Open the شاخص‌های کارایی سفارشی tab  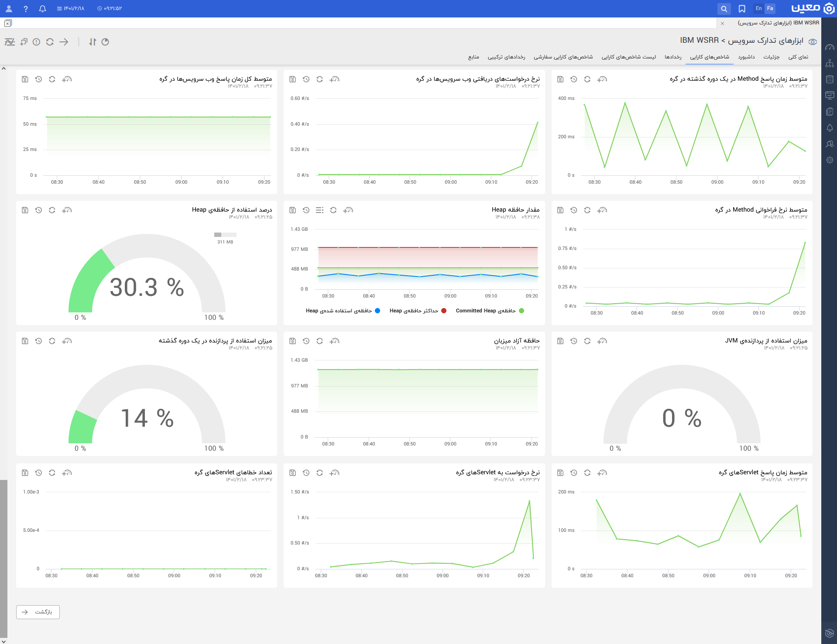tap(563, 57)
